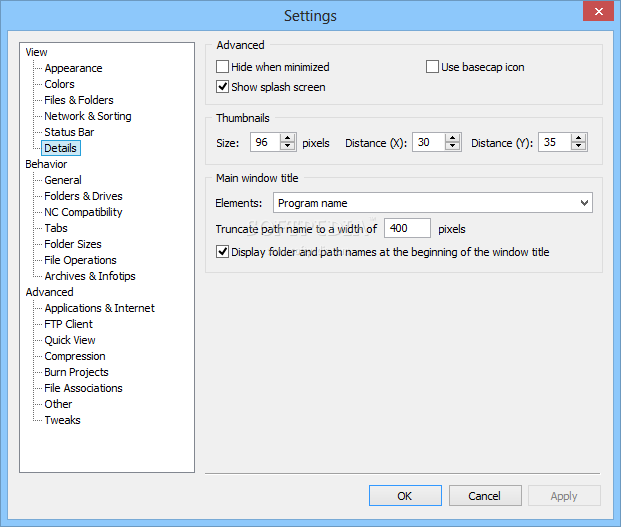Close the Settings dialog
The height and width of the screenshot is (527, 621).
(x=598, y=11)
